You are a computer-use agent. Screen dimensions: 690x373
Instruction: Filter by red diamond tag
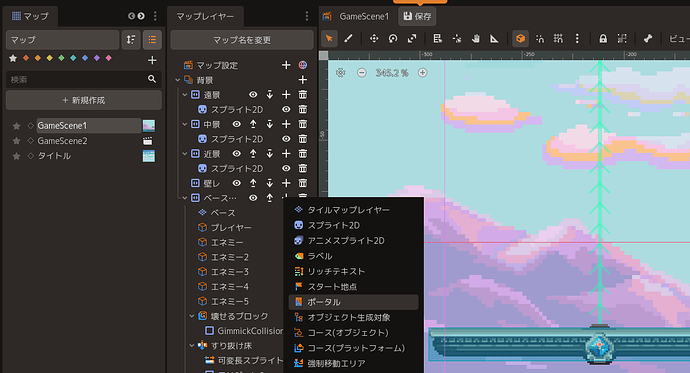tap(26, 58)
